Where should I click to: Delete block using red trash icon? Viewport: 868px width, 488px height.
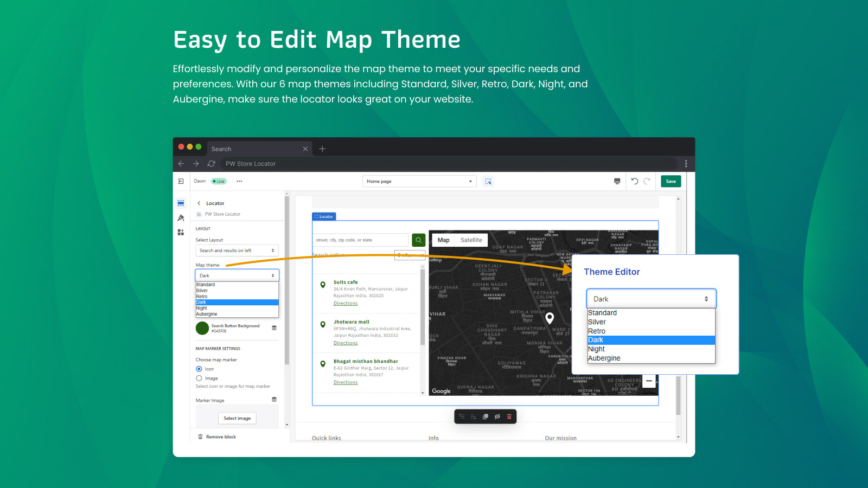pyautogui.click(x=509, y=416)
